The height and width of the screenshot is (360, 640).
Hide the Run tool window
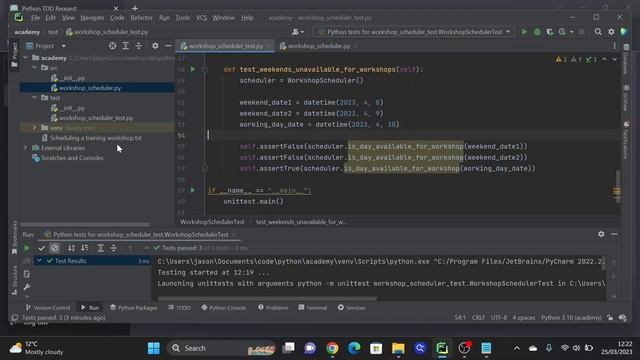tap(614, 234)
